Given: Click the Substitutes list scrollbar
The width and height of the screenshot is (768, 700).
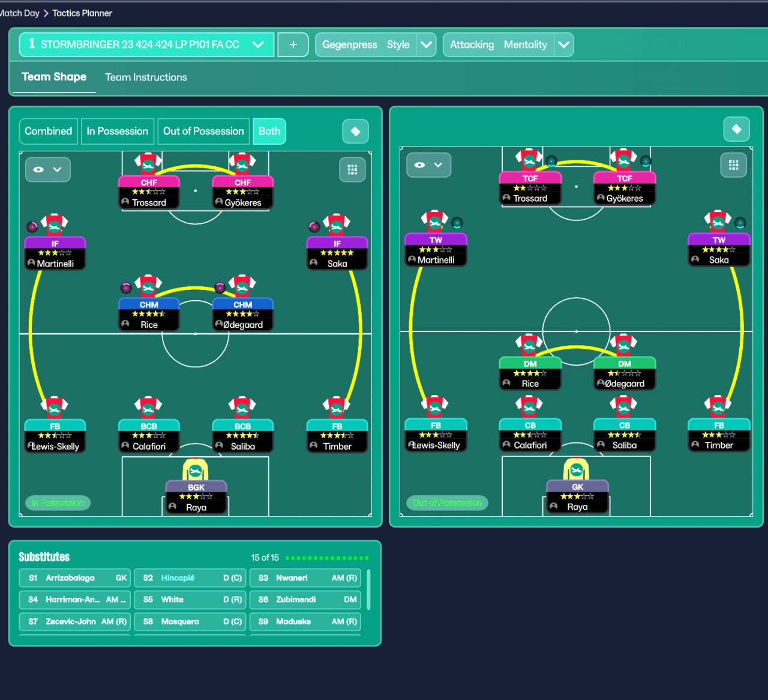Looking at the screenshot, I should point(368,589).
